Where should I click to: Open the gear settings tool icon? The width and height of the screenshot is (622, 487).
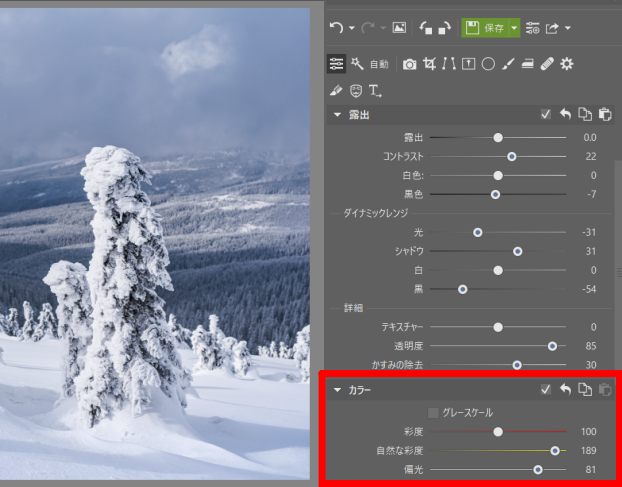tap(566, 64)
